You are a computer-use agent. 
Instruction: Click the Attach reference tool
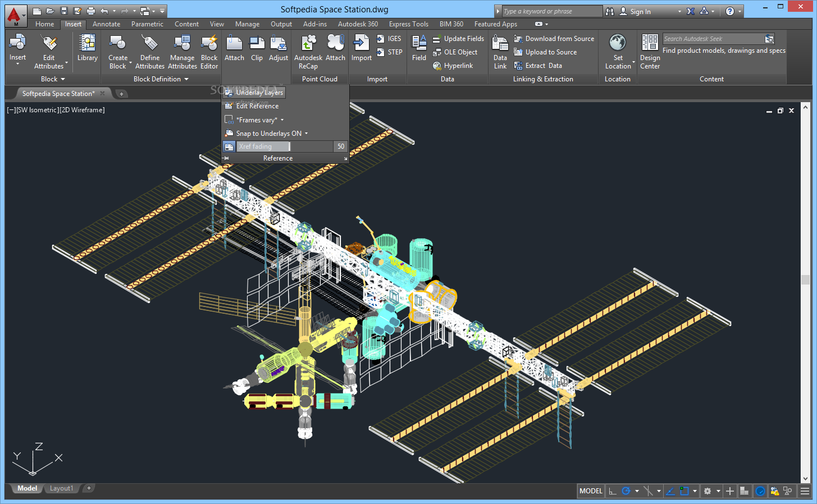[234, 47]
